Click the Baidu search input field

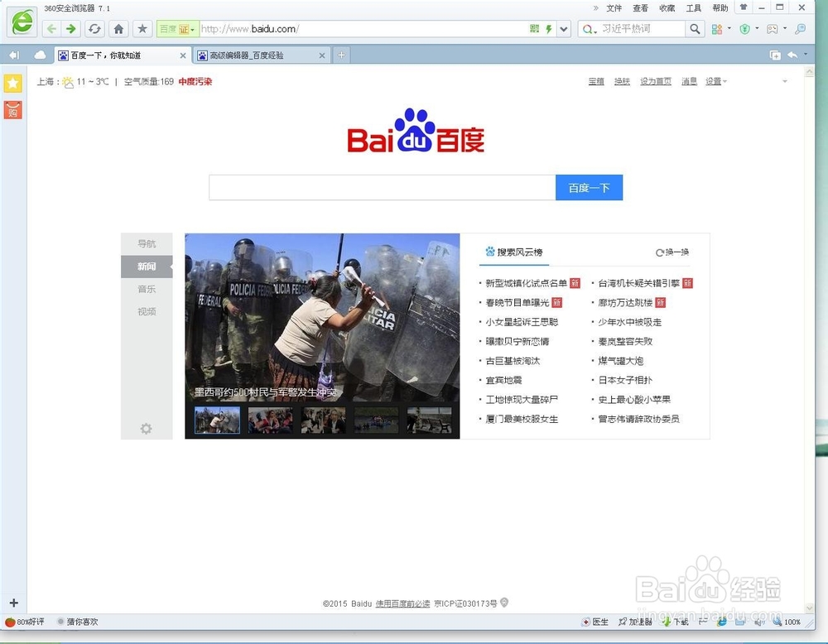[x=383, y=187]
